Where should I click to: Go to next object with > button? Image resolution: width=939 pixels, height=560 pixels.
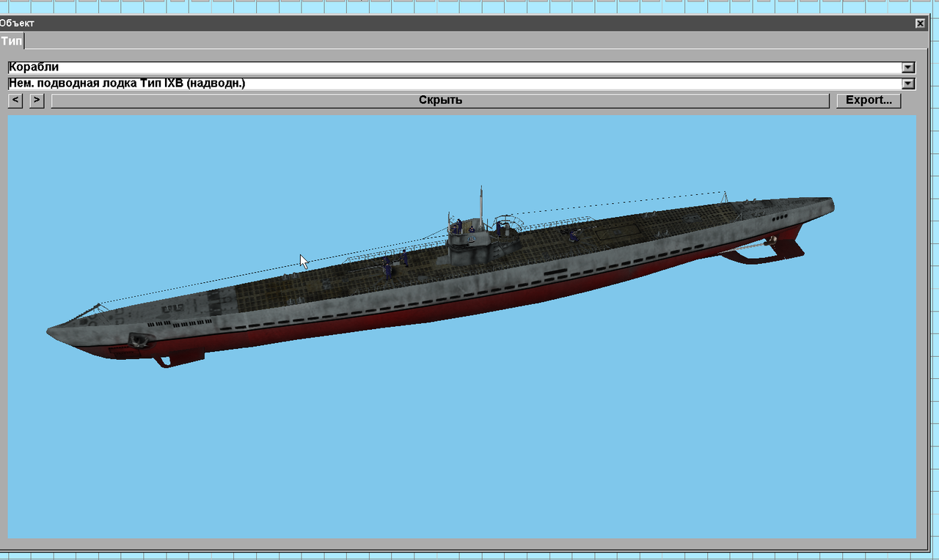pos(37,100)
